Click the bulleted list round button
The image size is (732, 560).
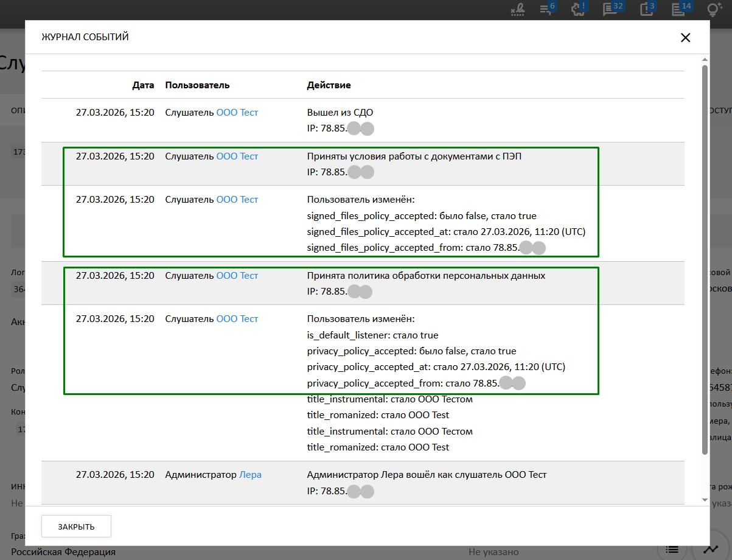click(x=672, y=549)
